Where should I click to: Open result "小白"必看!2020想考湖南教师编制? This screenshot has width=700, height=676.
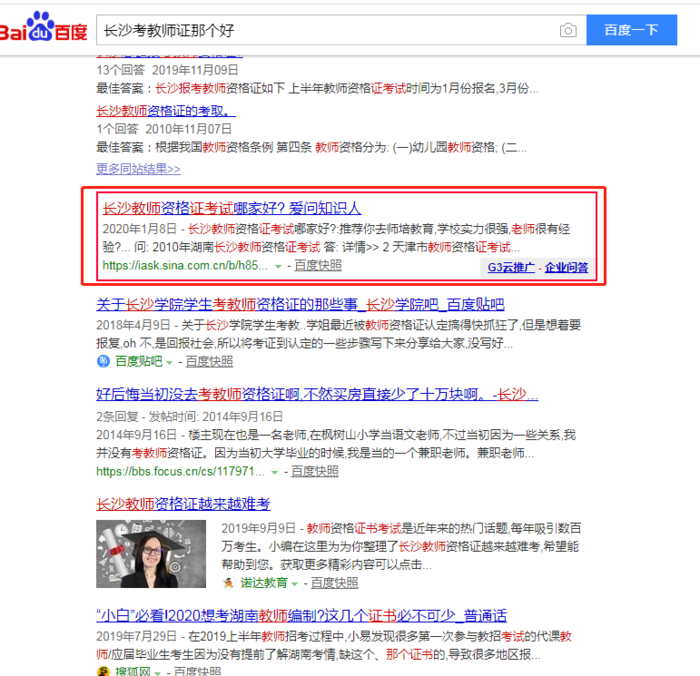point(301,616)
